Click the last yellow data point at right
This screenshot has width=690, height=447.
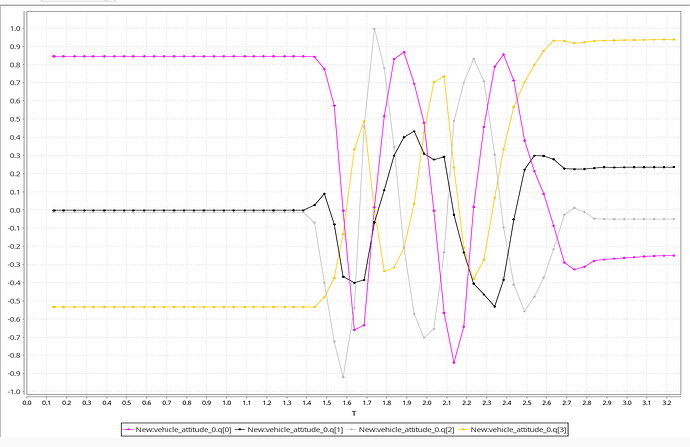(673, 39)
